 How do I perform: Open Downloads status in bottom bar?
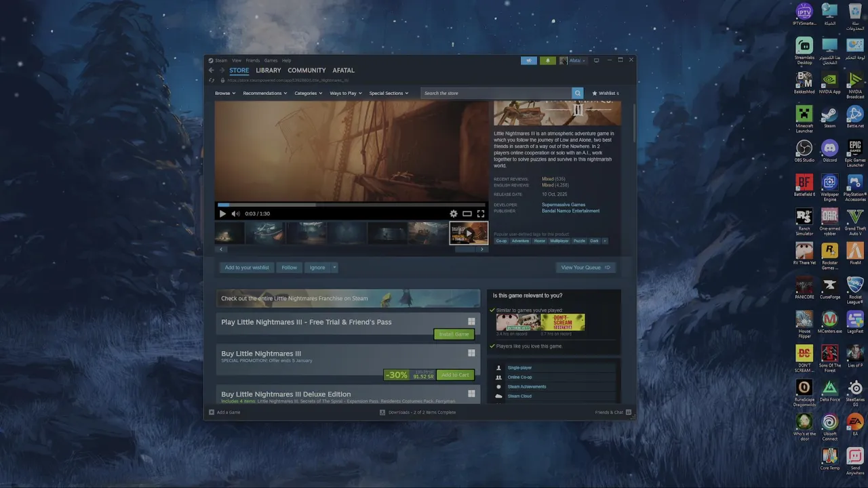pos(418,412)
